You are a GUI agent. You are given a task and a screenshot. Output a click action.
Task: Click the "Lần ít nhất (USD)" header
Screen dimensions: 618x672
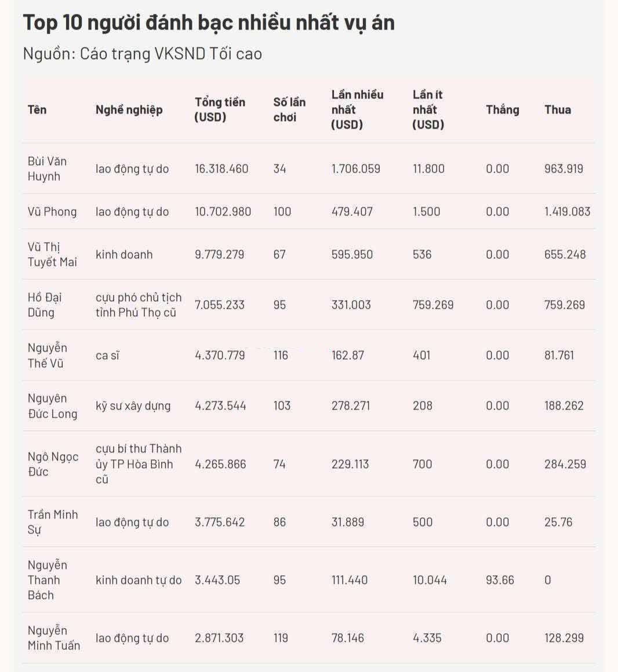pos(428,109)
